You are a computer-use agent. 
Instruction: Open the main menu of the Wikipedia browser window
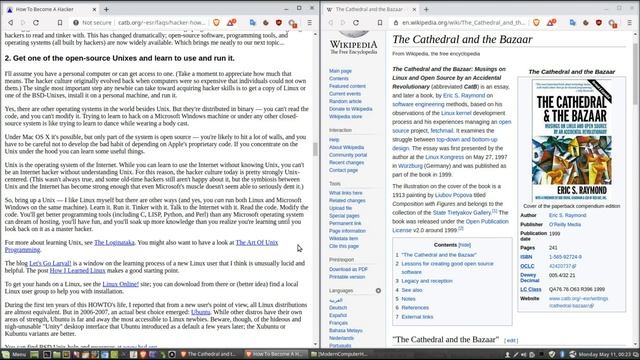click(630, 23)
